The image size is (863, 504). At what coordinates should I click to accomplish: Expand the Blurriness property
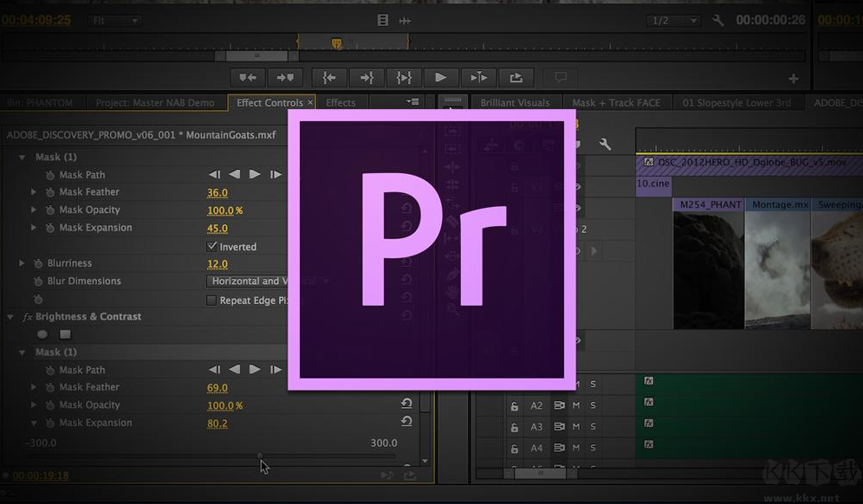[x=21, y=262]
